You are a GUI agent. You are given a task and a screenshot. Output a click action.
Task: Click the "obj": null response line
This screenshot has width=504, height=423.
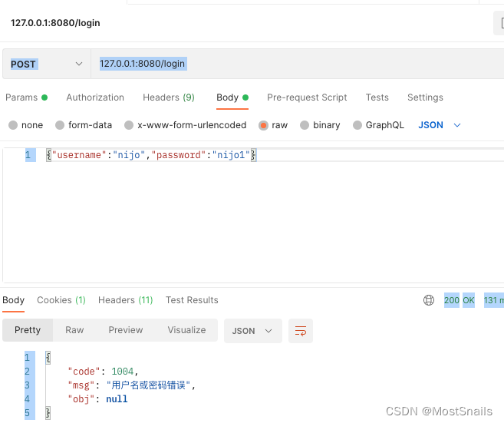[x=97, y=399]
